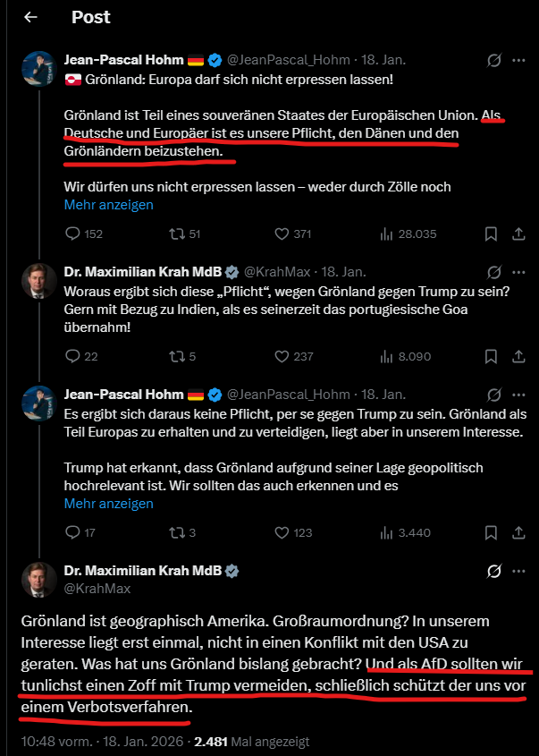The width and height of the screenshot is (539, 756).
Task: Open more options menu on Krah's main post
Action: [518, 571]
